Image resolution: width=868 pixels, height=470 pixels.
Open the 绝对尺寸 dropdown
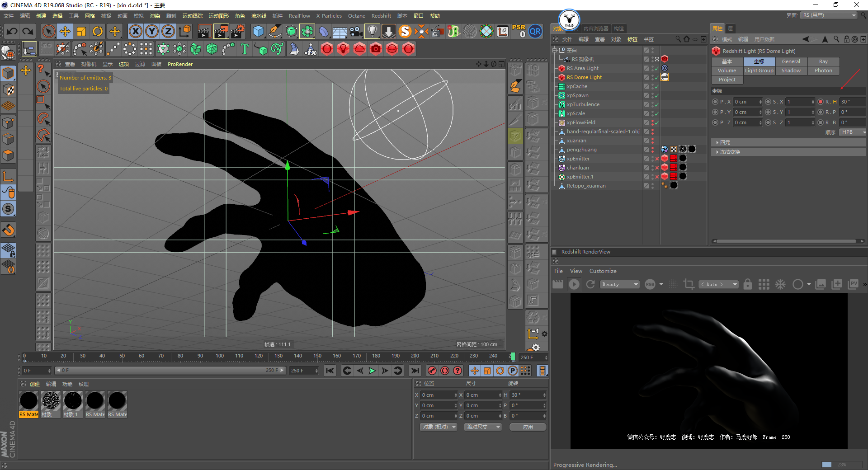pos(483,427)
